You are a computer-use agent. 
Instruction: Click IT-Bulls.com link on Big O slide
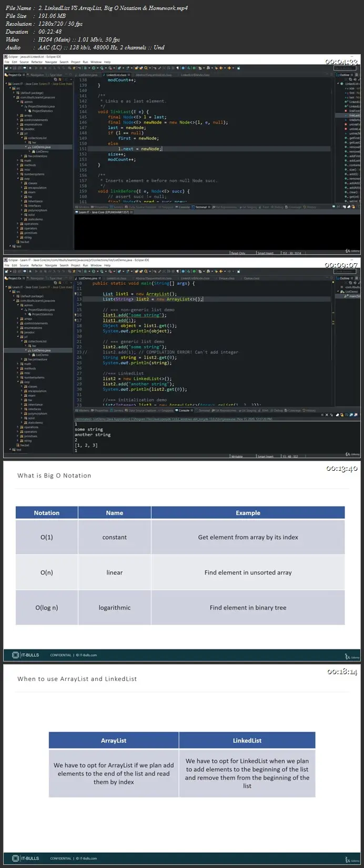coord(87,655)
